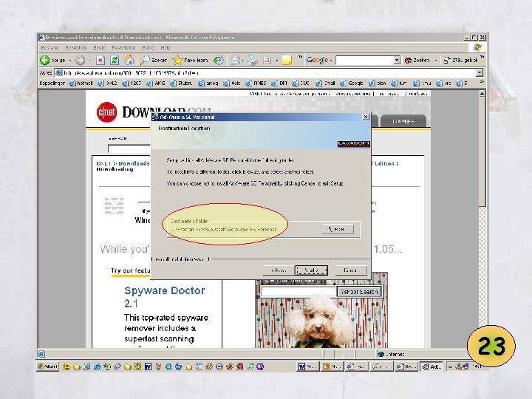Open the Bewerken menu
The height and width of the screenshot is (399, 532).
(76, 48)
